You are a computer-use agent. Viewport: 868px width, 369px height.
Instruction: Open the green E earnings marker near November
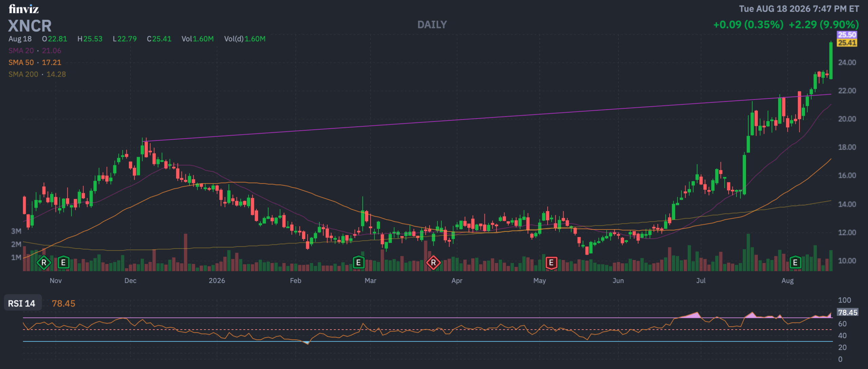point(63,263)
